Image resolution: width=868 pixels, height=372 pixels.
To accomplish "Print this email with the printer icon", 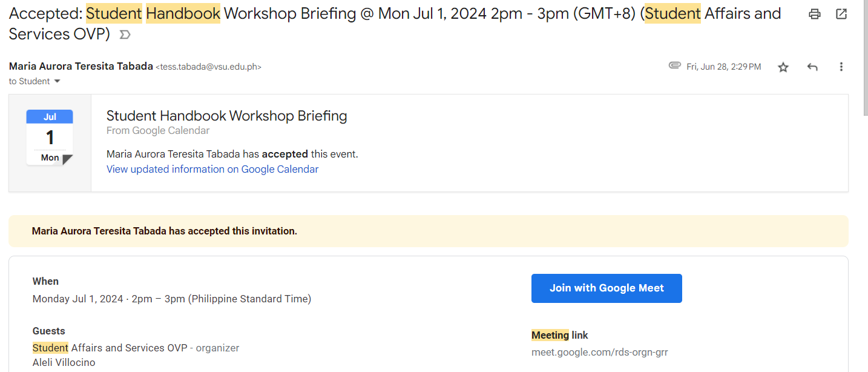I will pyautogui.click(x=815, y=14).
